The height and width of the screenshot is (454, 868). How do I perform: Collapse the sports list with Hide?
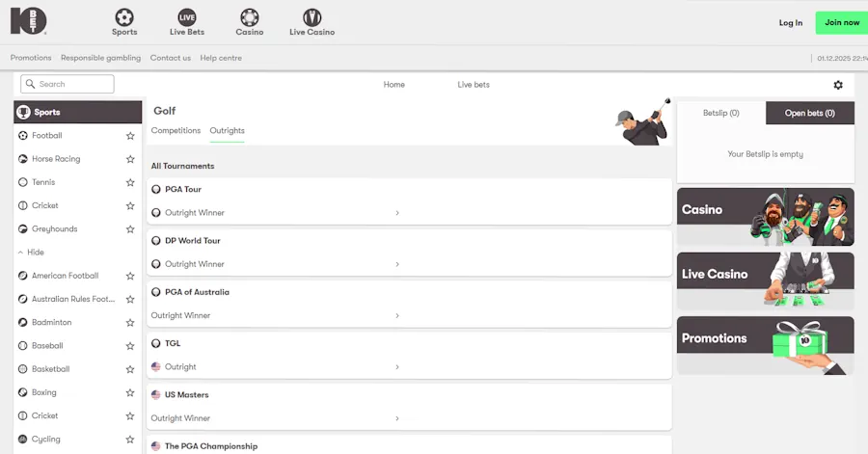35,253
